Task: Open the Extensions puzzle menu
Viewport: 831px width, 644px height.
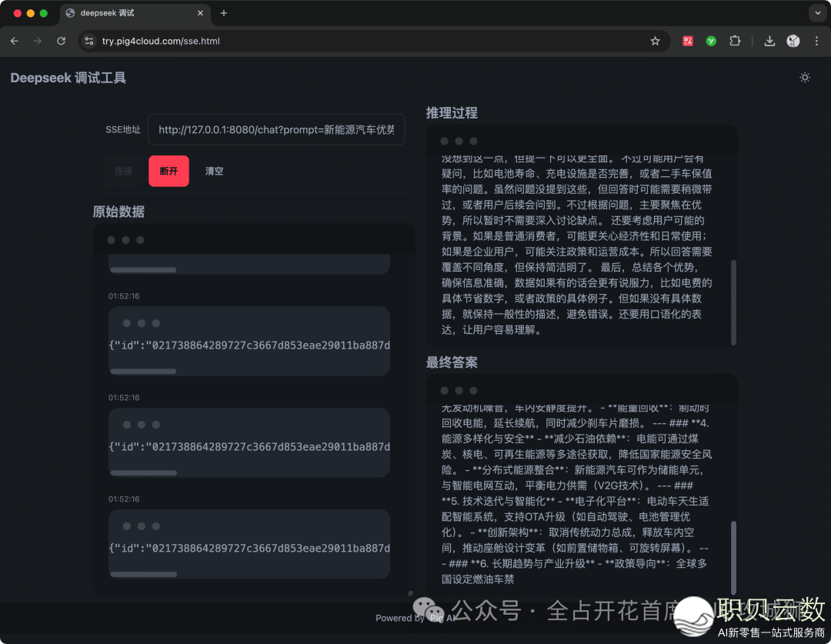Action: [x=735, y=41]
